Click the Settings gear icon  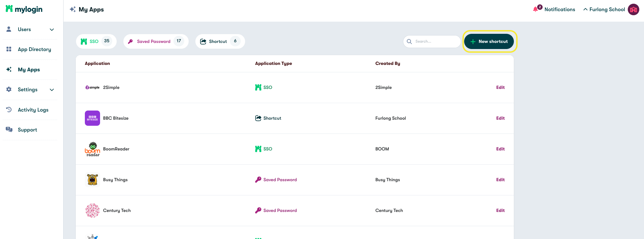(9, 89)
